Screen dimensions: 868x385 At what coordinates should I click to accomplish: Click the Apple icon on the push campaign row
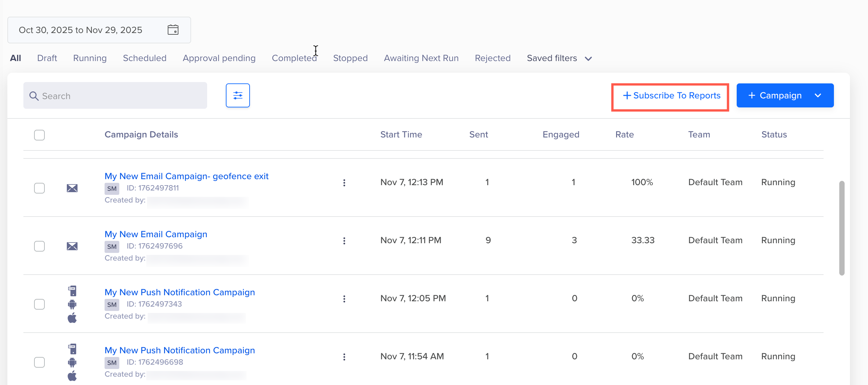[72, 317]
